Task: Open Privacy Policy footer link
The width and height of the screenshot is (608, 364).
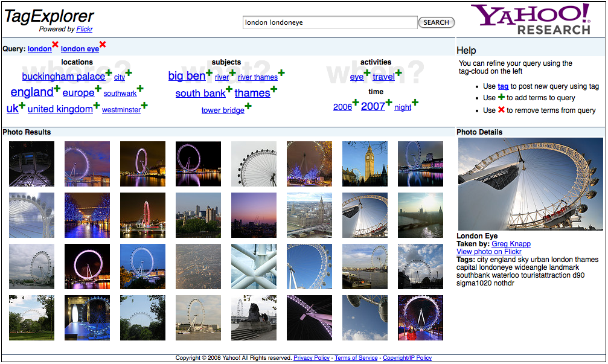Action: (312, 358)
